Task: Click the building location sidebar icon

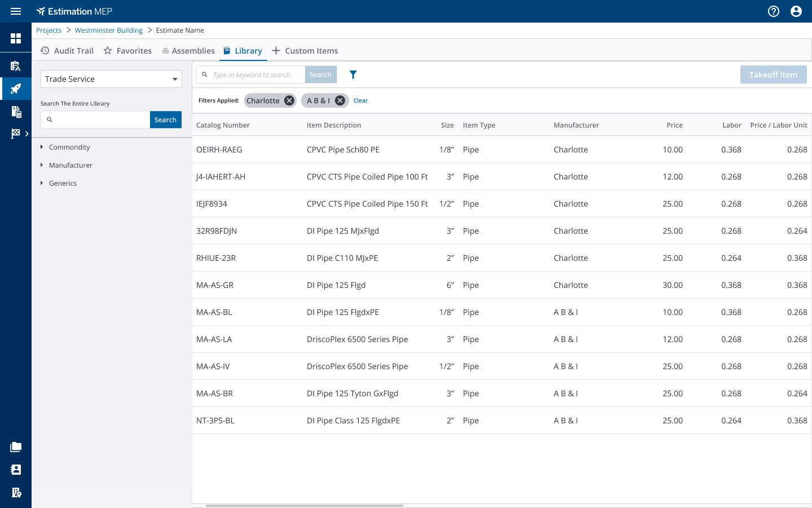Action: coord(16,492)
